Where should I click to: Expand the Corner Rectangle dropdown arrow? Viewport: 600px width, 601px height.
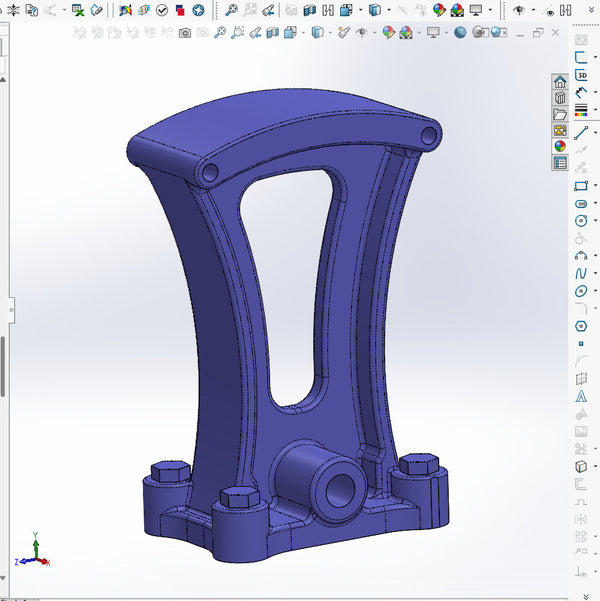[594, 186]
